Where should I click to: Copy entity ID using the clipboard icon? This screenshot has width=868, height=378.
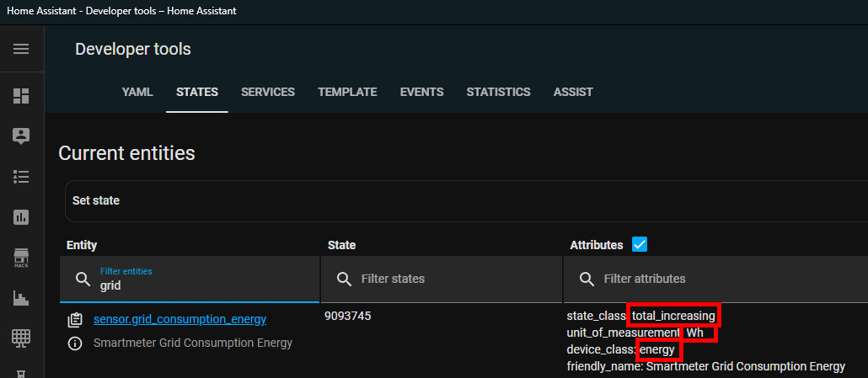click(75, 319)
